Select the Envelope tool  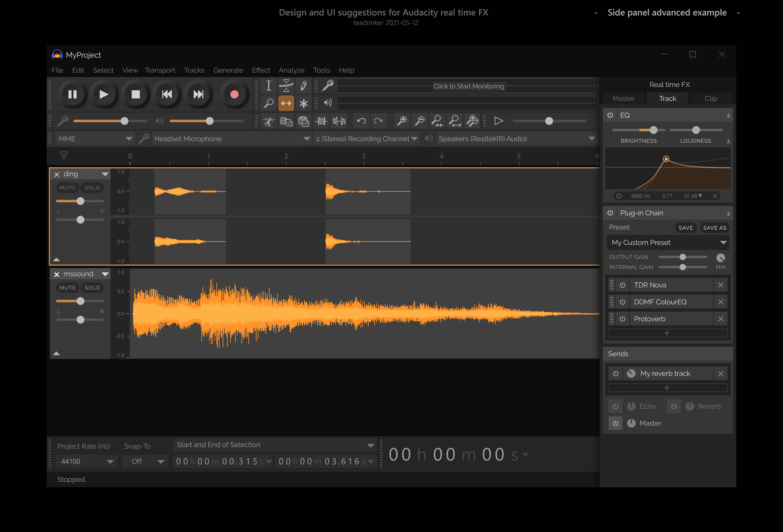point(286,86)
